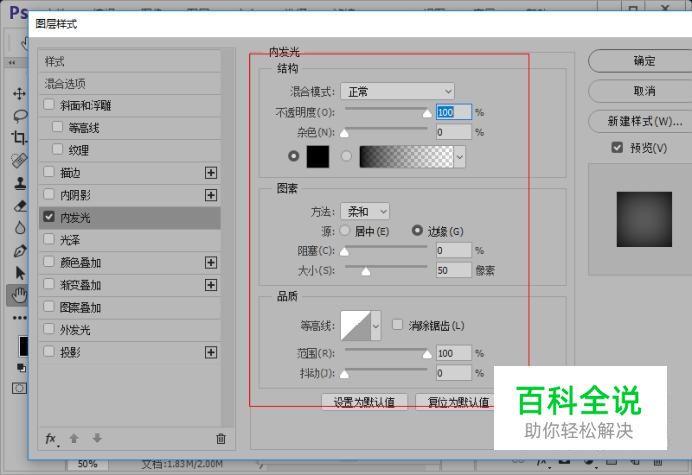This screenshot has height=475, width=692.
Task: Select the 颜色叠加 style row
Action: [x=130, y=263]
